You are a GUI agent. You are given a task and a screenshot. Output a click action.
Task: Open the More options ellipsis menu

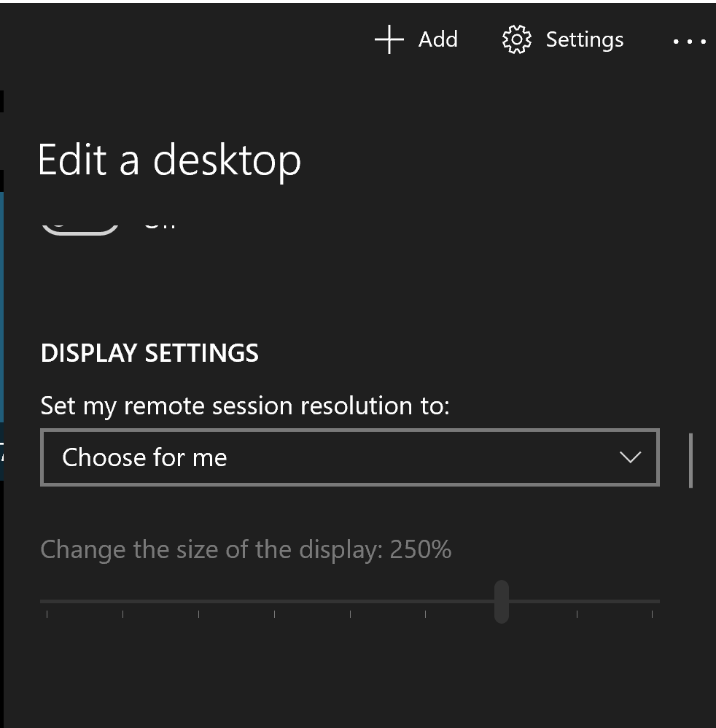(688, 42)
